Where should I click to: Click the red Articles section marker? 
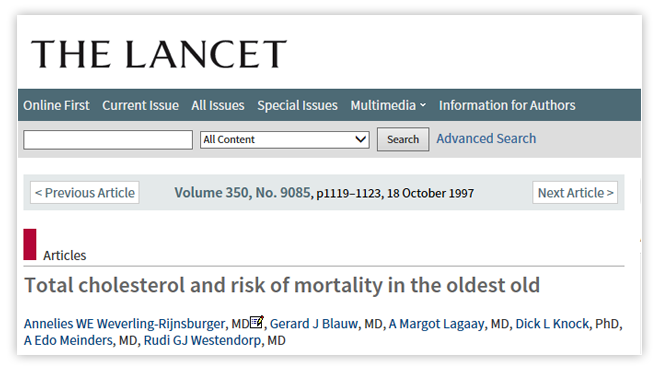point(30,244)
